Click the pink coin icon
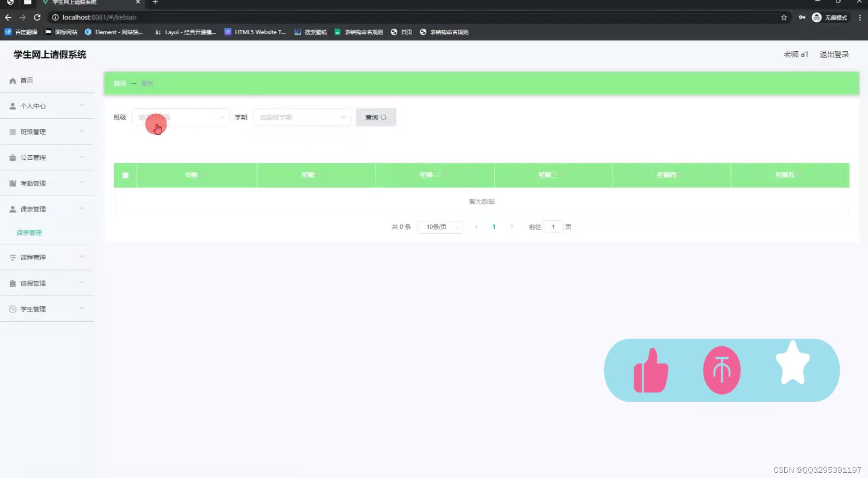868x478 pixels. pos(722,370)
